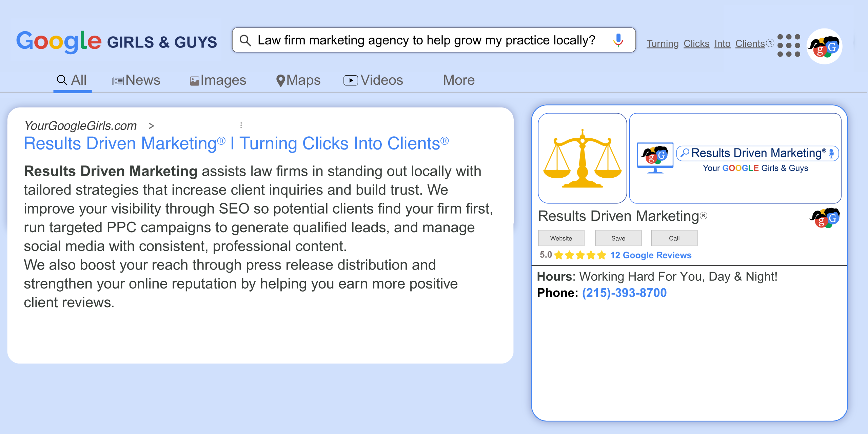Switch to the News tab
This screenshot has width=868, height=434.
click(136, 80)
